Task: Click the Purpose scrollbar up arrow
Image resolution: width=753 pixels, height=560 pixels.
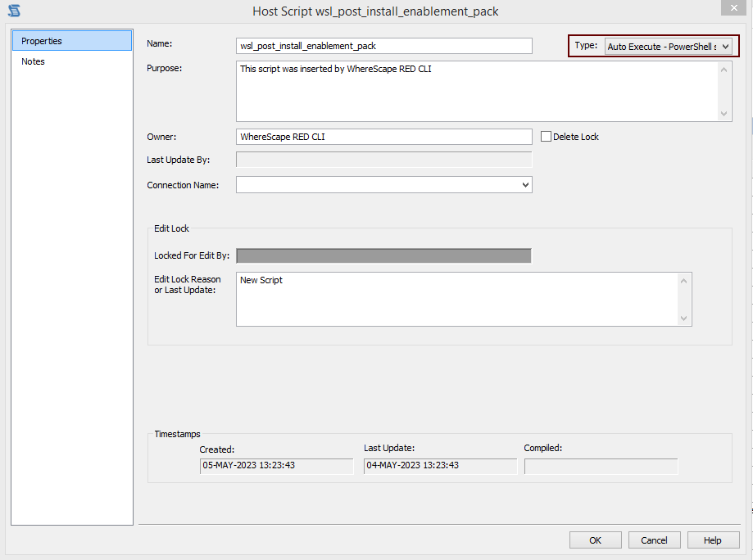Action: tap(724, 70)
